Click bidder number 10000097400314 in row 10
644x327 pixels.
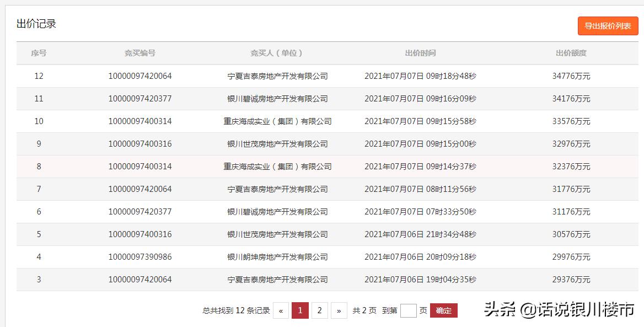pyautogui.click(x=140, y=121)
